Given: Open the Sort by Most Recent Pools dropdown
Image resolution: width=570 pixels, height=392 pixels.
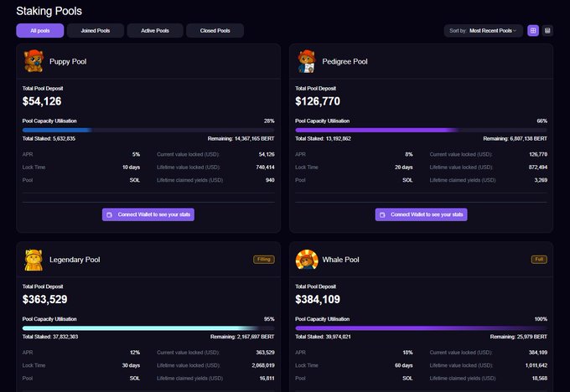Looking at the screenshot, I should (483, 30).
